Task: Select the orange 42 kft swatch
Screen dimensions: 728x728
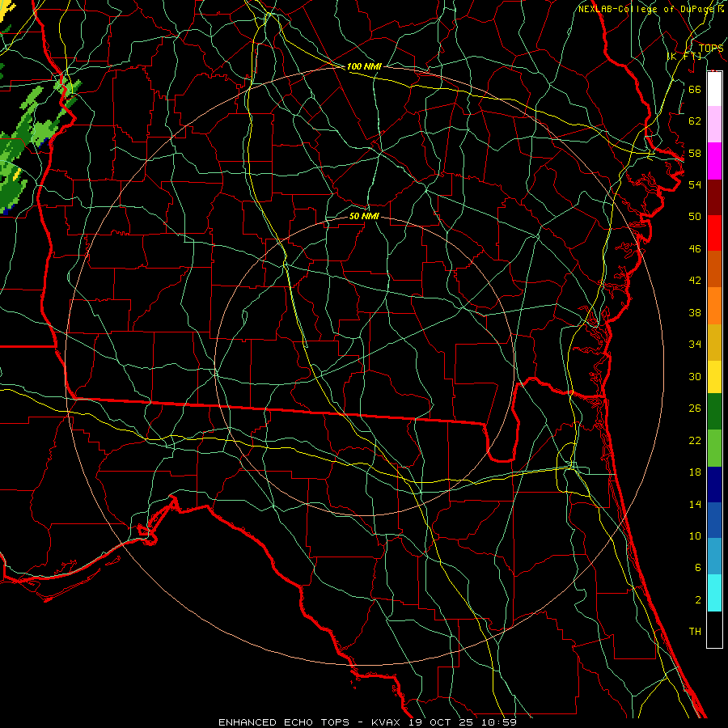Action: pos(714,306)
